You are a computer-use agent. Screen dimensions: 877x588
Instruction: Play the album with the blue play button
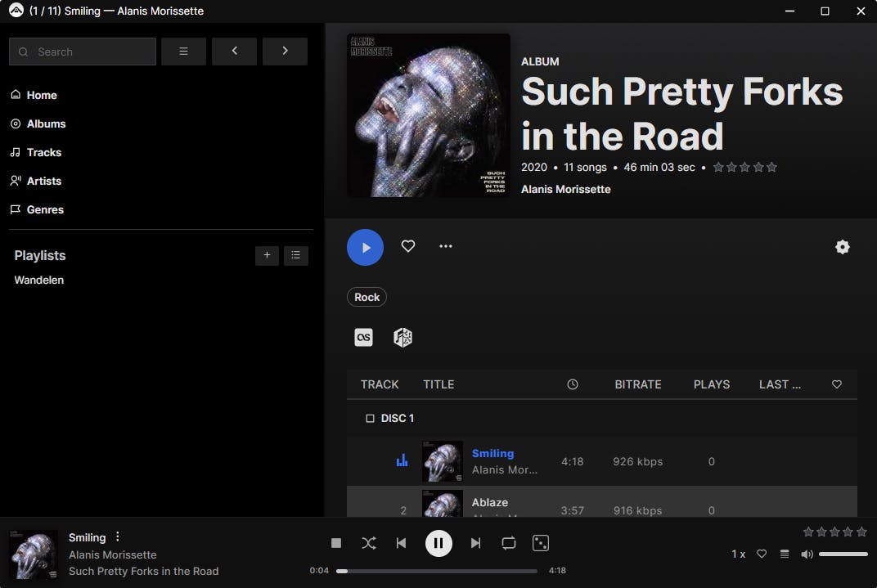pos(365,246)
